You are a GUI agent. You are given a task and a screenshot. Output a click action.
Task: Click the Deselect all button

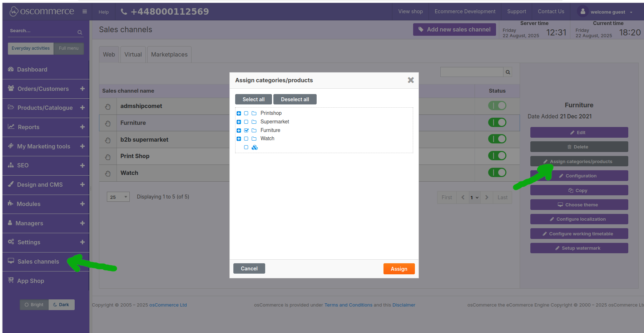[x=294, y=99]
